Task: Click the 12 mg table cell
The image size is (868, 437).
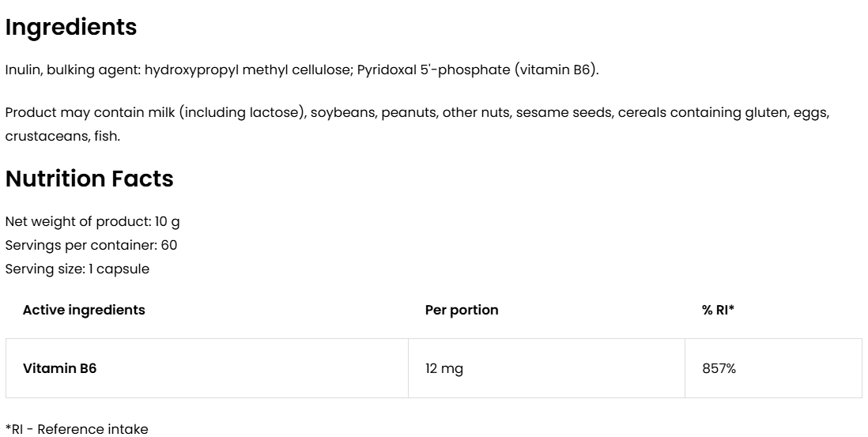Action: point(444,368)
